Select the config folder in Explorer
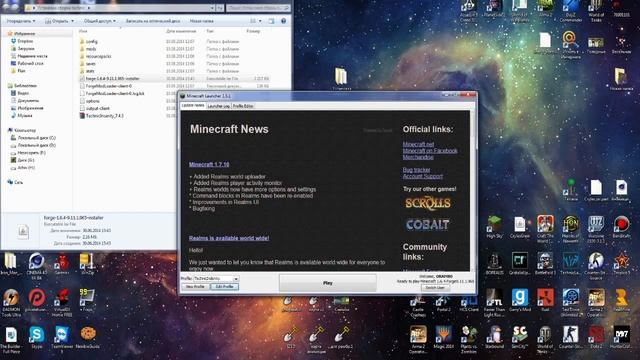The height and width of the screenshot is (360, 640). point(91,41)
